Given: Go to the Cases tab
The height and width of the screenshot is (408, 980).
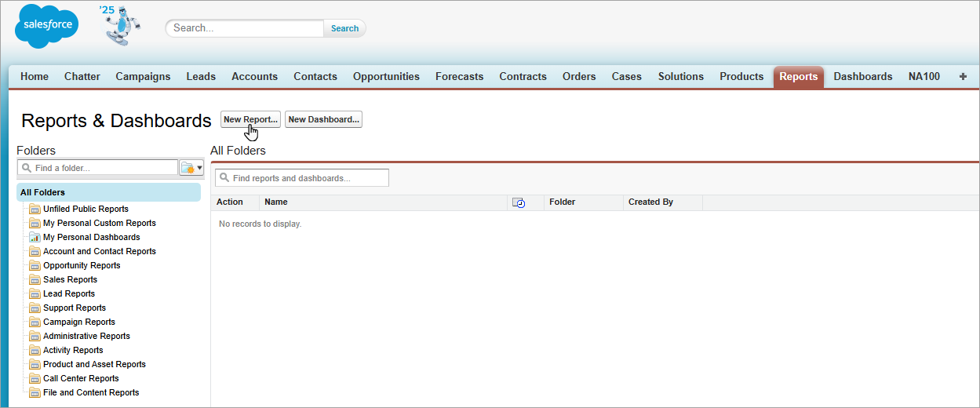Looking at the screenshot, I should [x=627, y=77].
